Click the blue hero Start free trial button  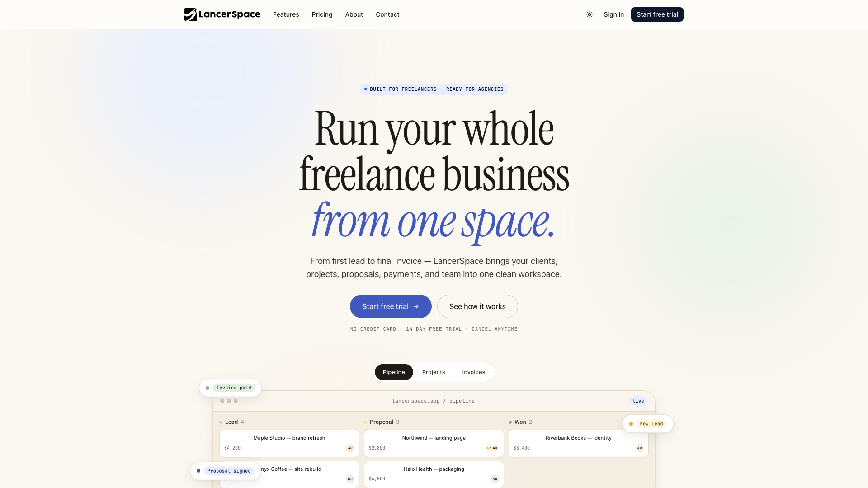(x=391, y=306)
